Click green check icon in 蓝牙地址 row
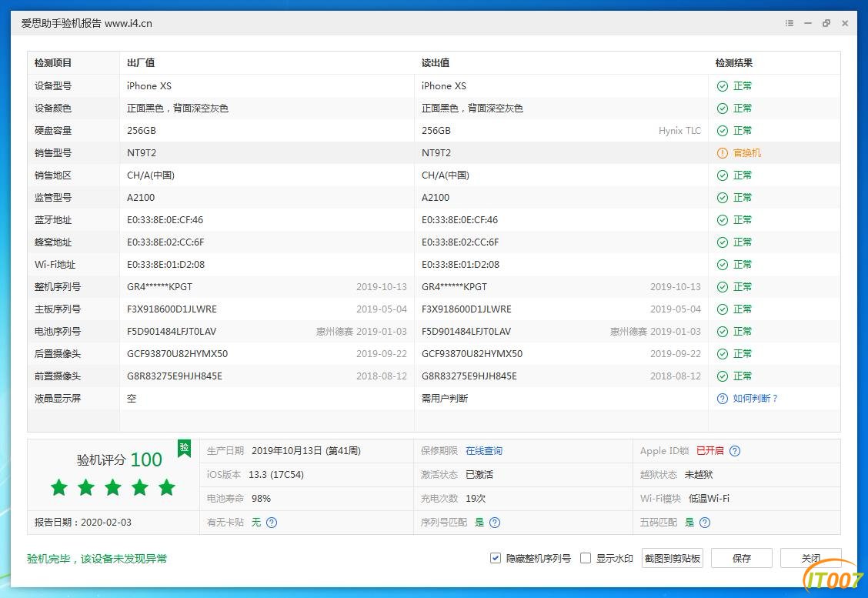The image size is (868, 598). point(723,220)
